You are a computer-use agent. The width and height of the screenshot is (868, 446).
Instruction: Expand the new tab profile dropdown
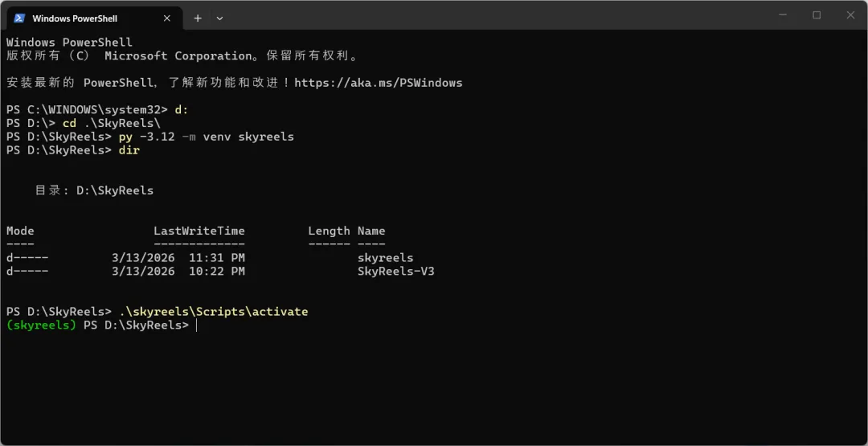220,18
